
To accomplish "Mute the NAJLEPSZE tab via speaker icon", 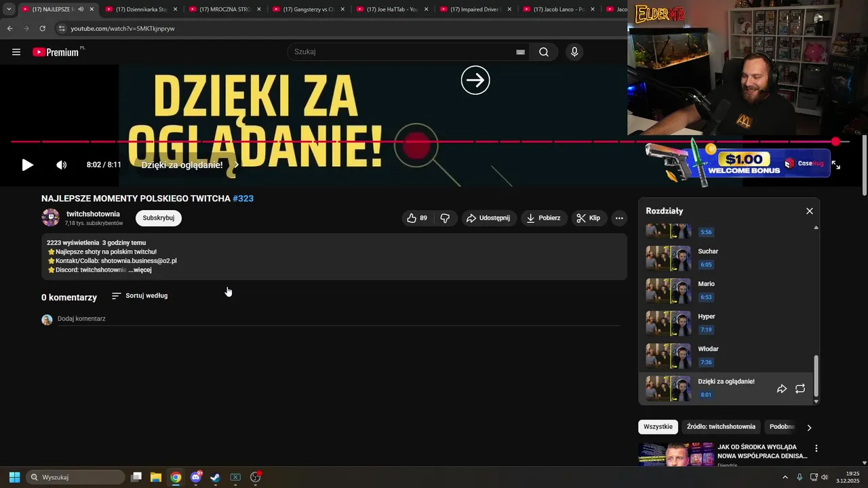I will pos(81,9).
